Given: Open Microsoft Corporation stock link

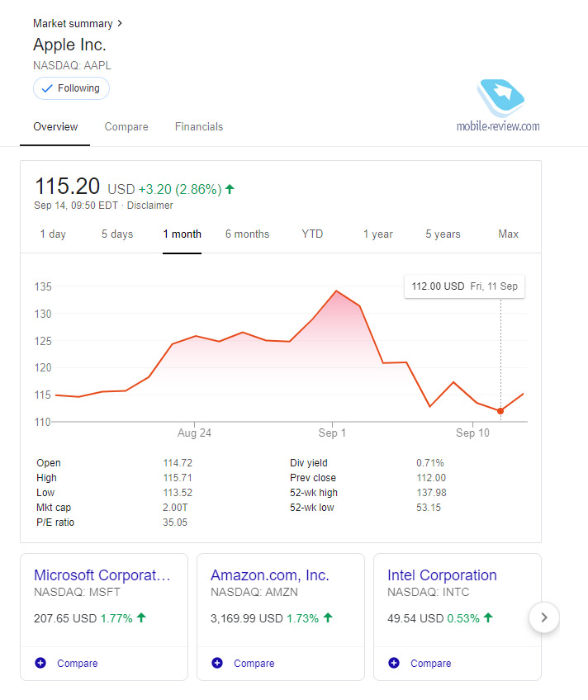Looking at the screenshot, I should click(x=102, y=575).
